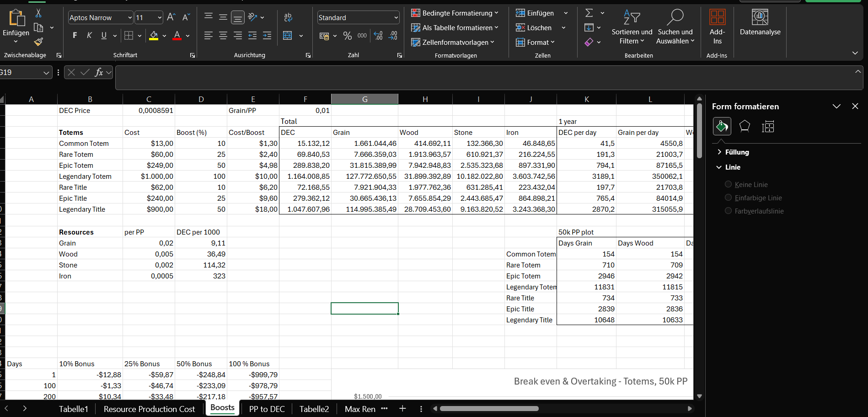Toggle bold formatting (F)
Viewport: 868px width, 417px height.
(x=75, y=35)
